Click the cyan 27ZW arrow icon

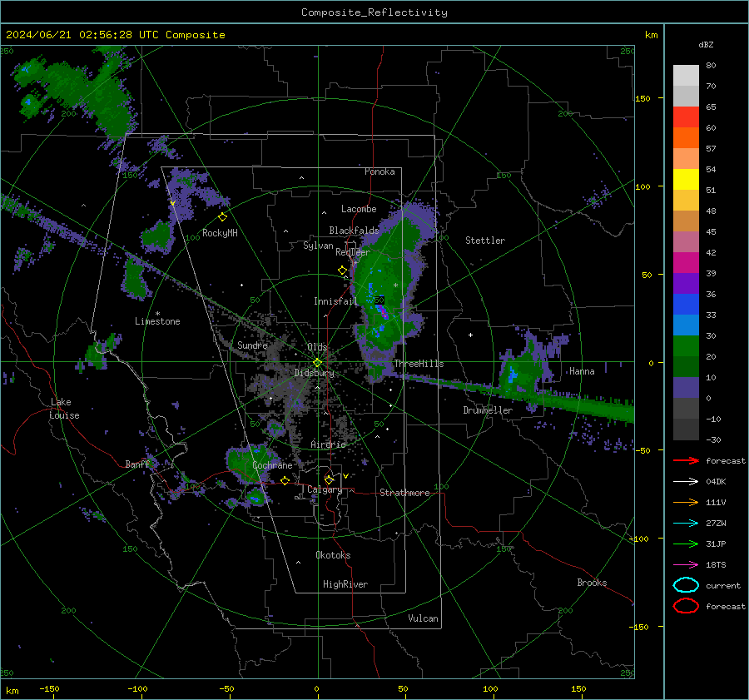686,524
